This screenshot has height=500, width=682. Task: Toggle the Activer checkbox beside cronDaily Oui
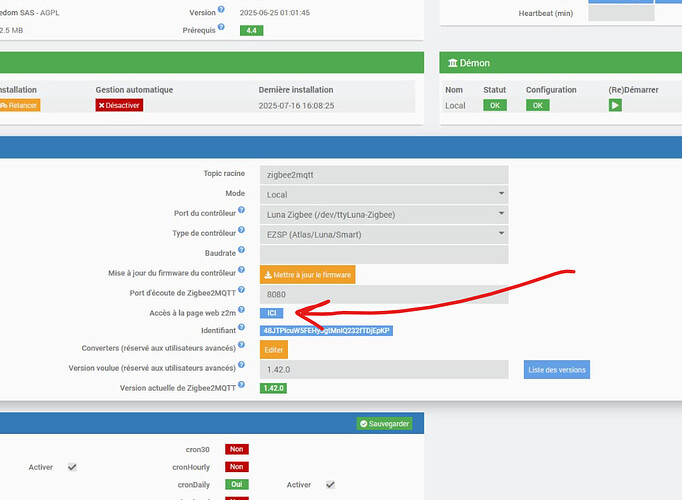331,484
